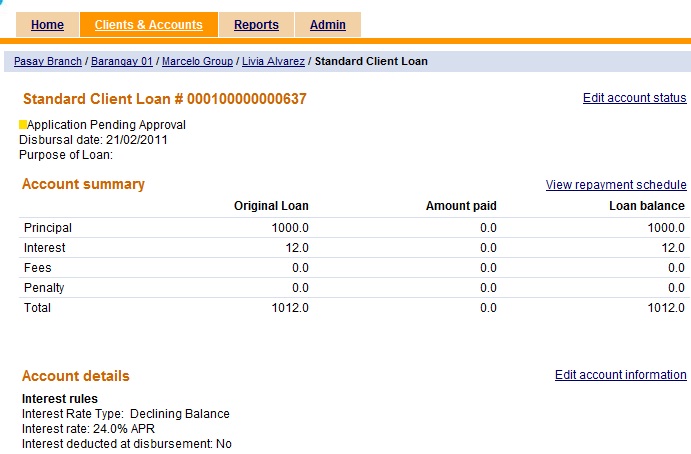The width and height of the screenshot is (691, 454).
Task: Switch to the Clients & Accounts tab
Action: pos(148,25)
